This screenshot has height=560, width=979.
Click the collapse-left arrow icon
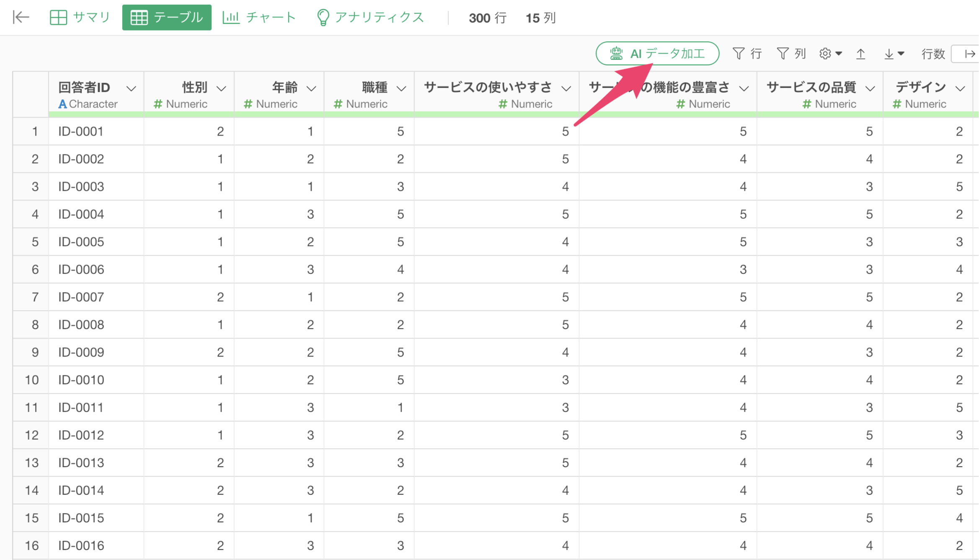click(x=21, y=17)
